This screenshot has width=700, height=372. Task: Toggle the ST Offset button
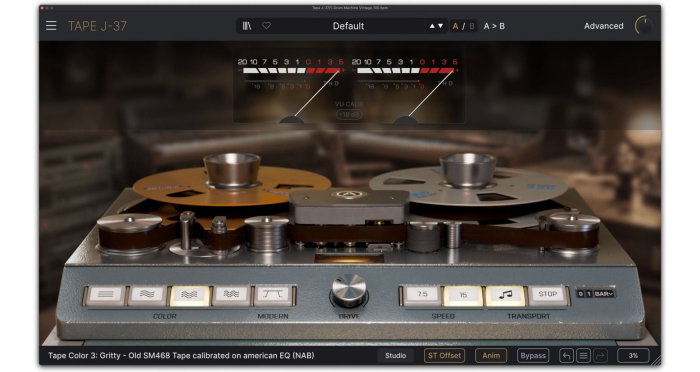(444, 355)
